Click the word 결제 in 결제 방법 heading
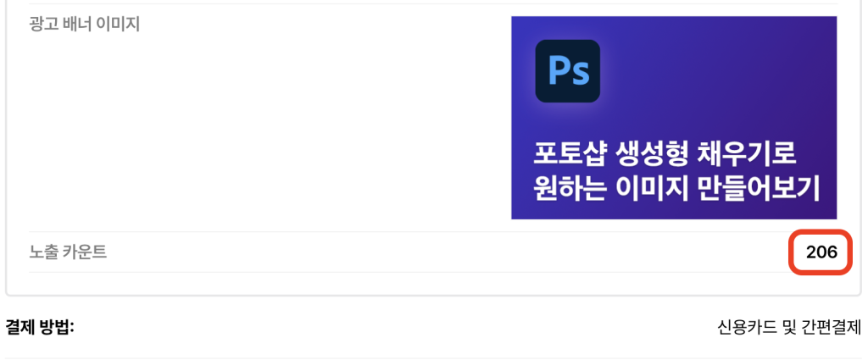The image size is (868, 360). (x=20, y=327)
